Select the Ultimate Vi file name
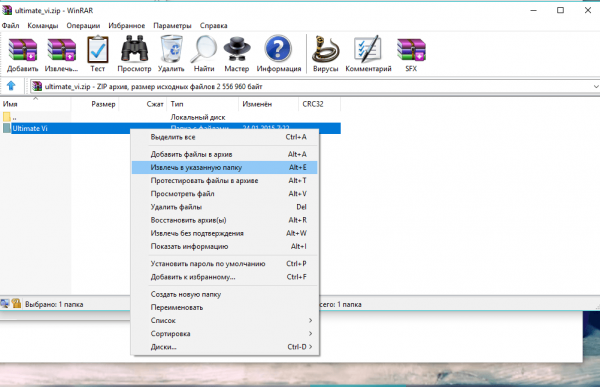Viewport: 600px width, 387px height. tap(30, 128)
